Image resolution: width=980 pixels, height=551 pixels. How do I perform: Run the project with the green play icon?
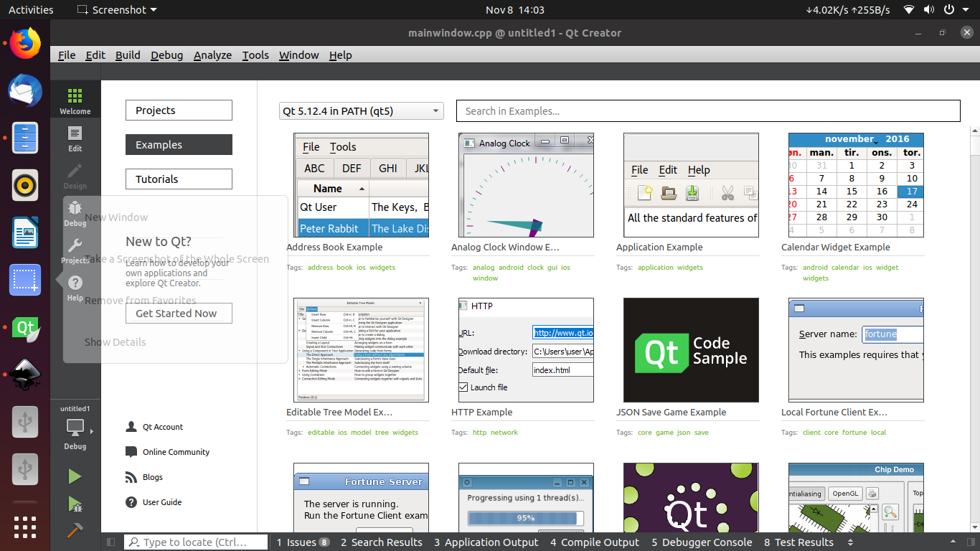click(75, 476)
